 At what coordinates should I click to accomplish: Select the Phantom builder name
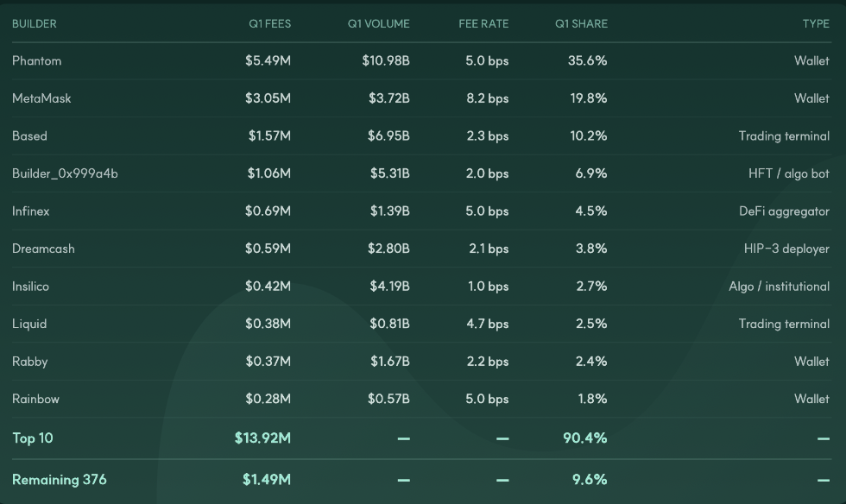click(x=36, y=60)
